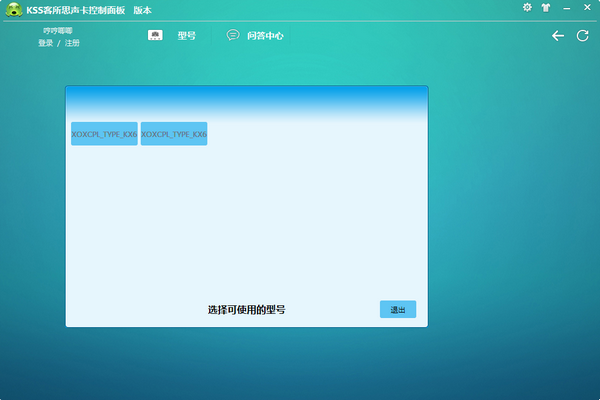Image resolution: width=600 pixels, height=400 pixels.
Task: Click the 登录 login link
Action: click(x=46, y=44)
